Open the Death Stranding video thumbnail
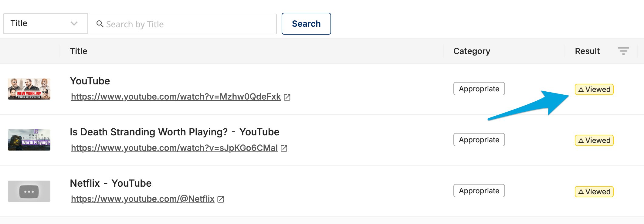The image size is (644, 224). pyautogui.click(x=29, y=140)
